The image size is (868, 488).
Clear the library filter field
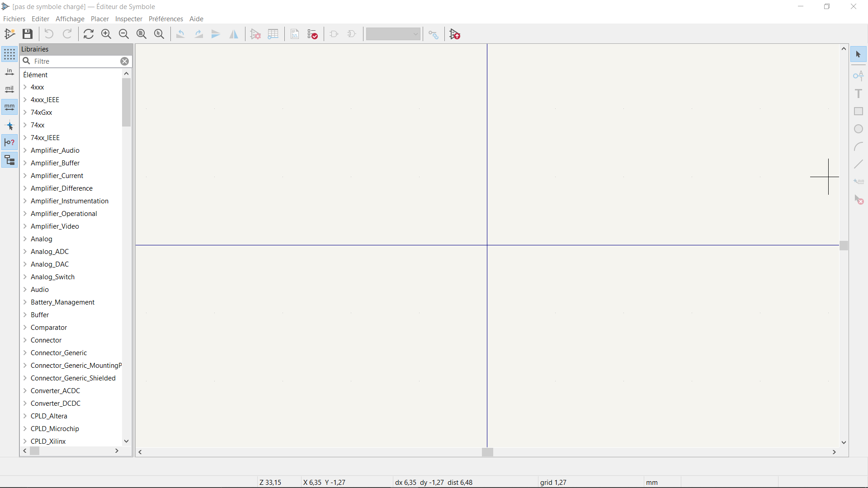pyautogui.click(x=124, y=61)
